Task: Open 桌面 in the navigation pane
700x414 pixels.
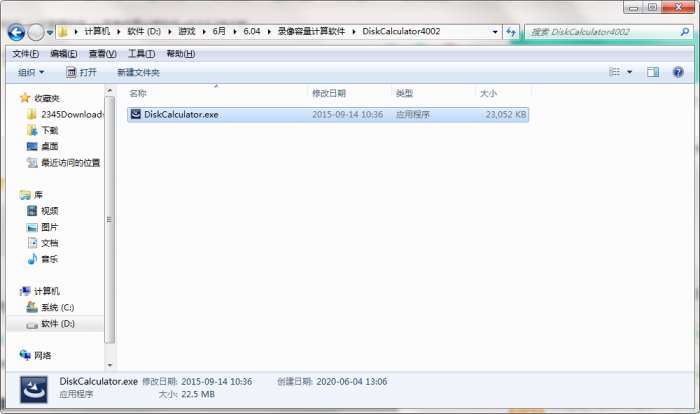Action: [x=50, y=146]
